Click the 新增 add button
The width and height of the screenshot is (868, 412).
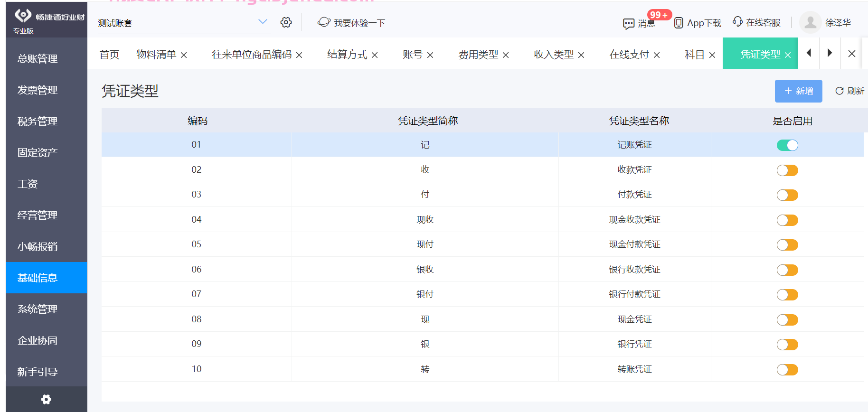798,91
